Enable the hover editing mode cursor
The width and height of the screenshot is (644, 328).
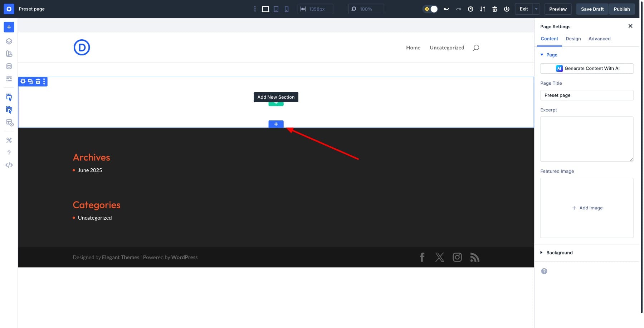click(9, 110)
